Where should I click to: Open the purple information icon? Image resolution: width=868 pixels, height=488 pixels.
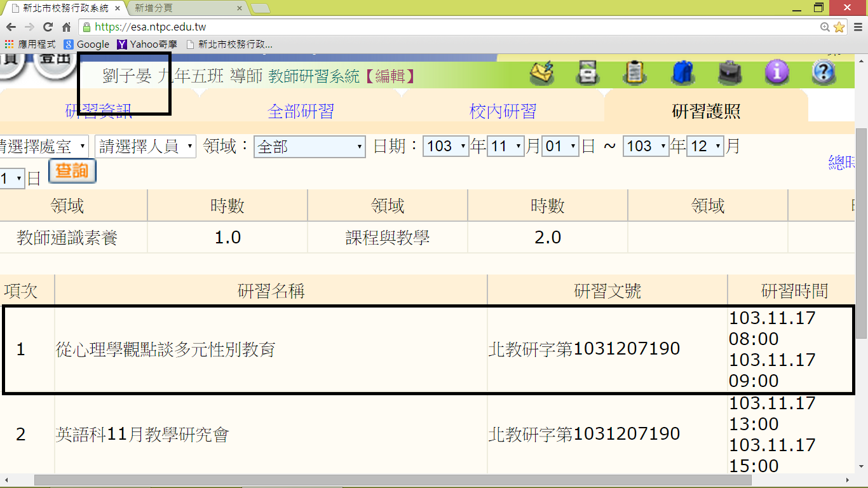click(776, 73)
